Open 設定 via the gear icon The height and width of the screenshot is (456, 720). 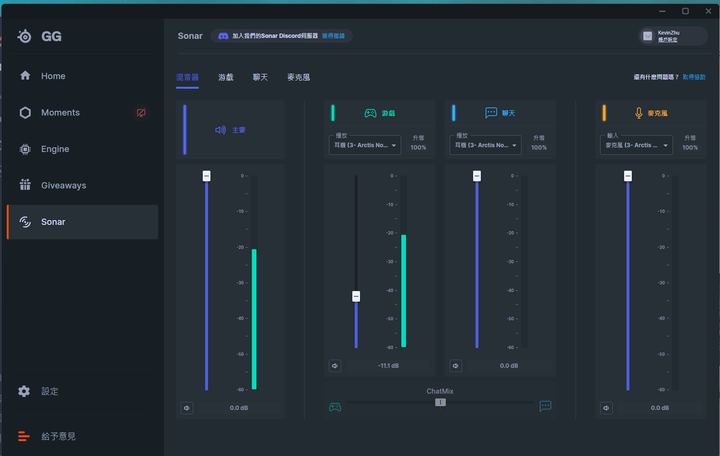[x=24, y=391]
